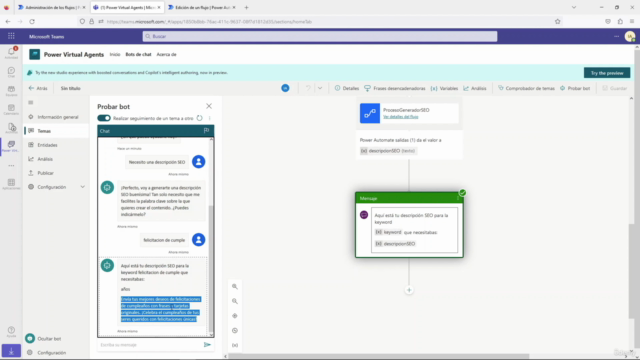Open topic Detalles
Viewport: 640px width, 360px height.
point(347,88)
